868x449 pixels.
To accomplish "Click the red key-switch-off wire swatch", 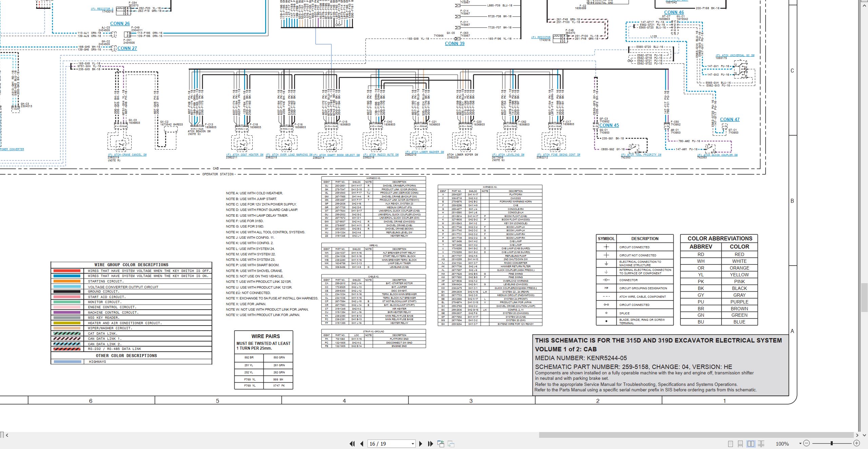I will 67,271.
